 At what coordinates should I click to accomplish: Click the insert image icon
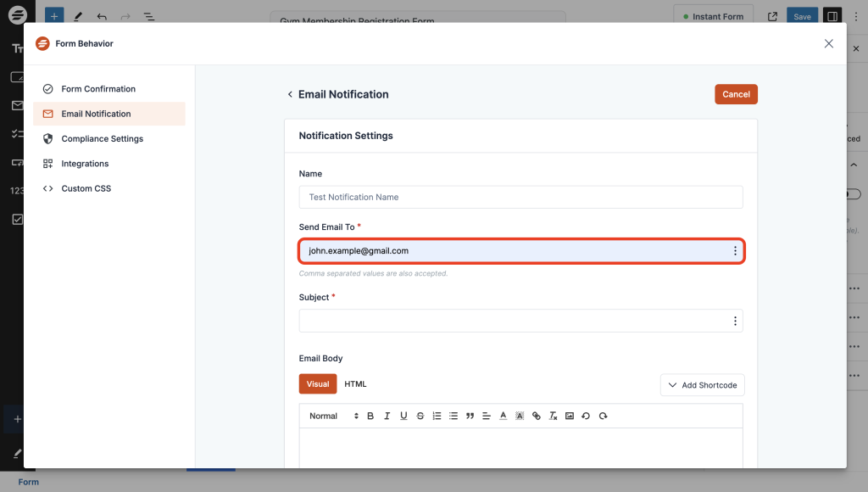pos(570,417)
